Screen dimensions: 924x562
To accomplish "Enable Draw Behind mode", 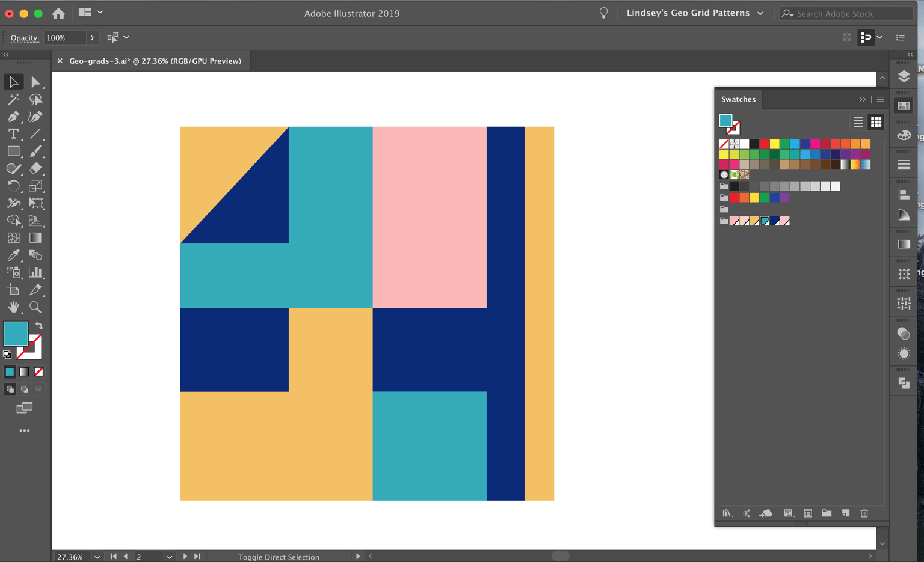I will [24, 389].
